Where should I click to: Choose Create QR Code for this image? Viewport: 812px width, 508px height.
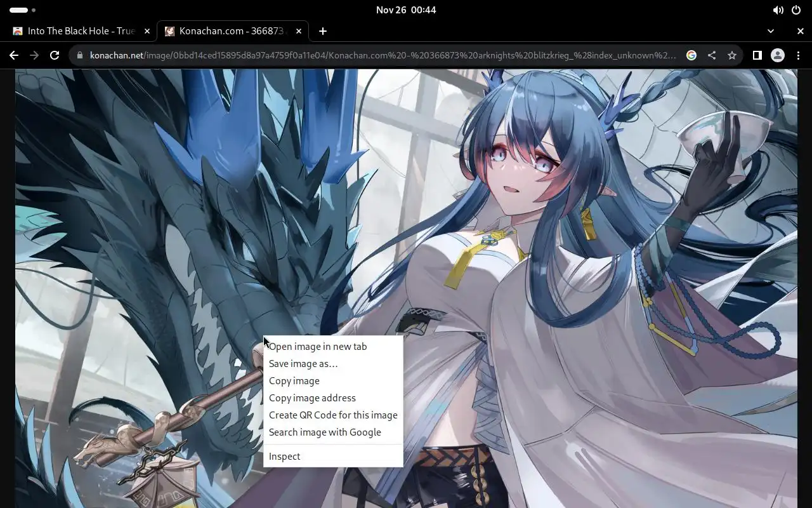tap(333, 415)
